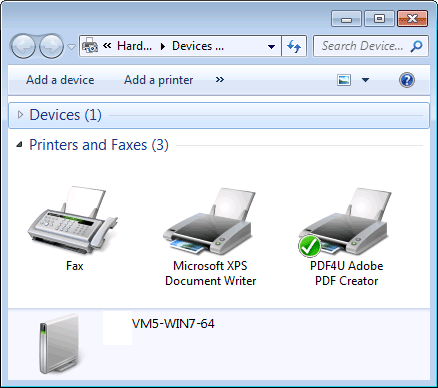Image resolution: width=438 pixels, height=388 pixels.
Task: Open the view options dropdown arrow
Action: (365, 80)
